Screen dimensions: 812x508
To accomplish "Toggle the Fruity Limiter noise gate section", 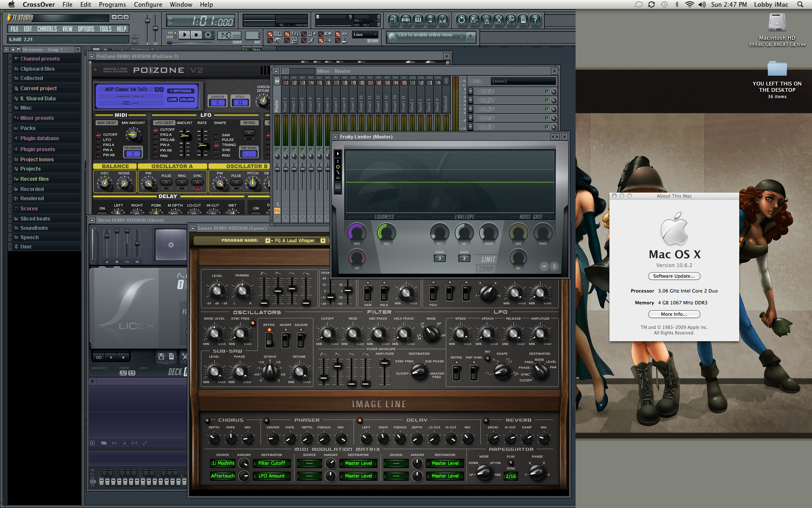I will [x=529, y=217].
